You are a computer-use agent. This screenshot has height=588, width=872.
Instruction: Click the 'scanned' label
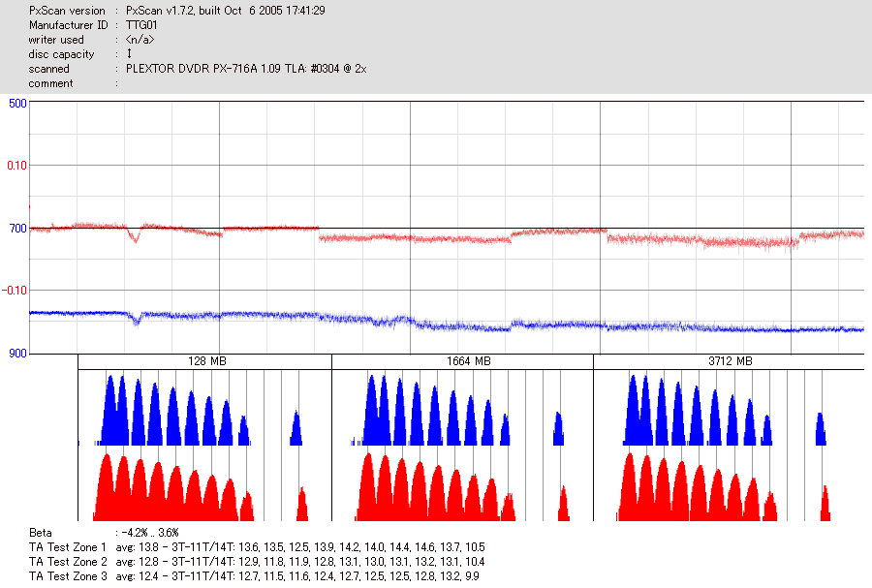pos(49,69)
